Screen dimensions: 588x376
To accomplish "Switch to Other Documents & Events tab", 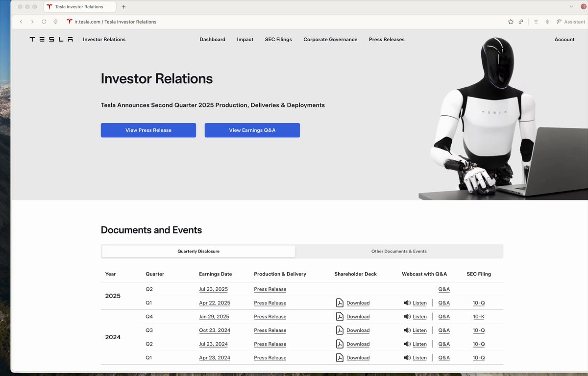I will tap(399, 251).
